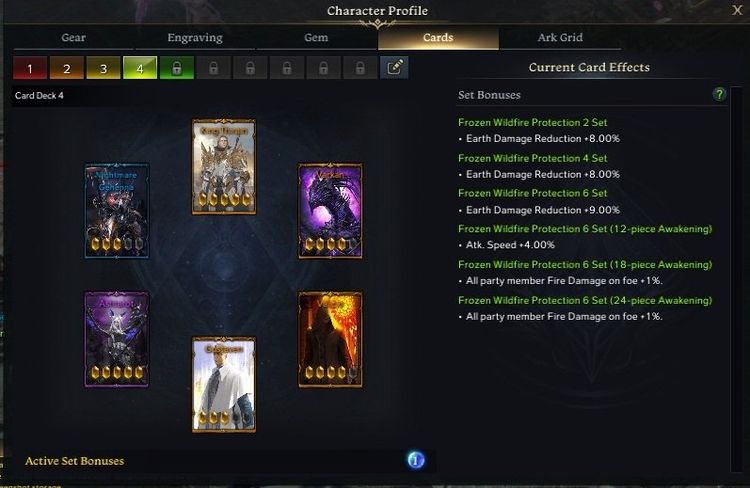Screen dimensions: 750x488
Task: Select the Vaykan purple dragon card
Action: click(x=330, y=211)
